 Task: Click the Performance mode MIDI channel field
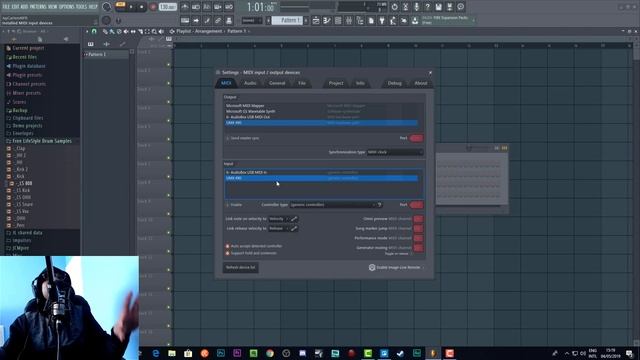[x=418, y=238]
